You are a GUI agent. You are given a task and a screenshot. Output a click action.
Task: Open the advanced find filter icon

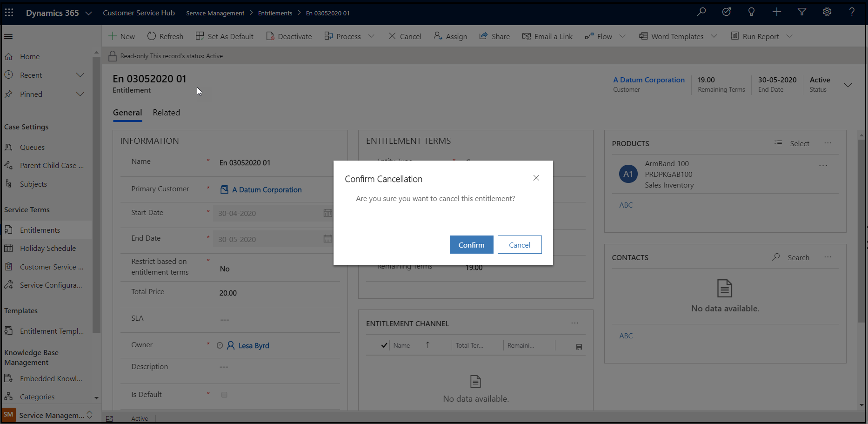tap(802, 12)
